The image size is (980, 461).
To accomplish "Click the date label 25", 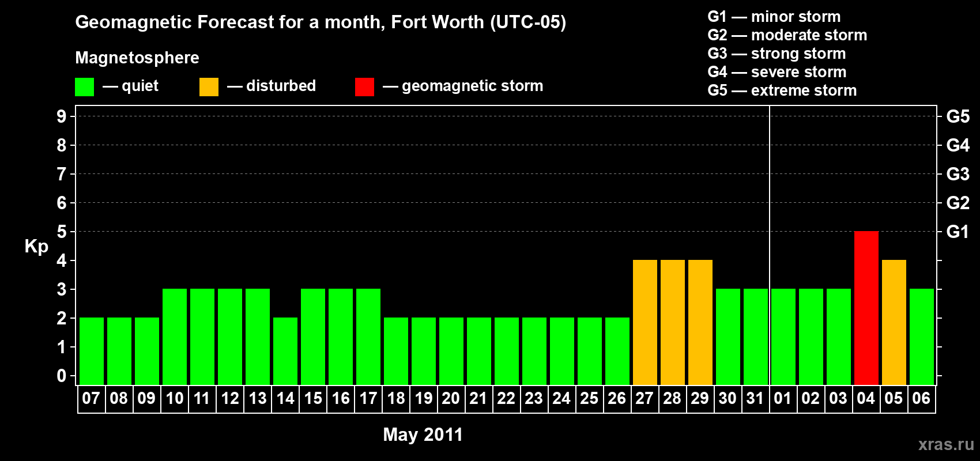I will click(x=589, y=398).
